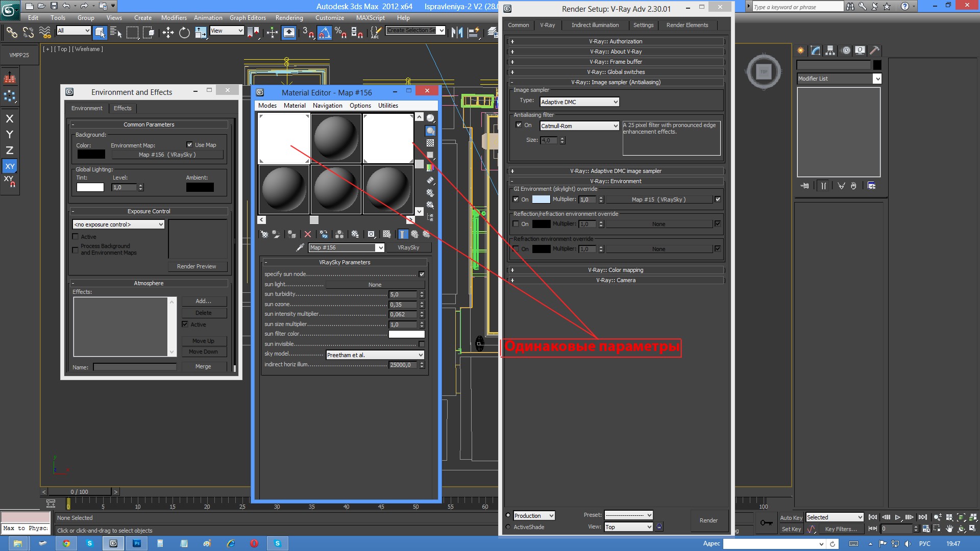This screenshot has height=551, width=980.
Task: Click the Render Preview button in Environment
Action: coord(197,266)
